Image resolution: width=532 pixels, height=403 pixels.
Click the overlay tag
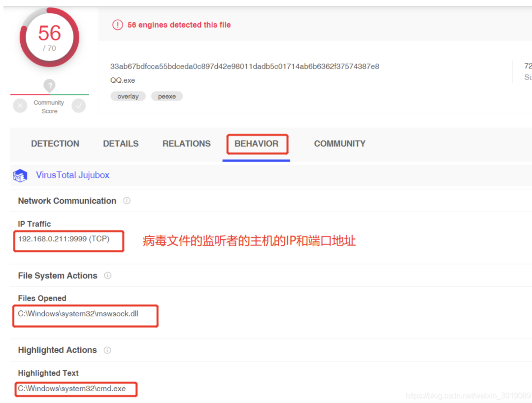128,97
